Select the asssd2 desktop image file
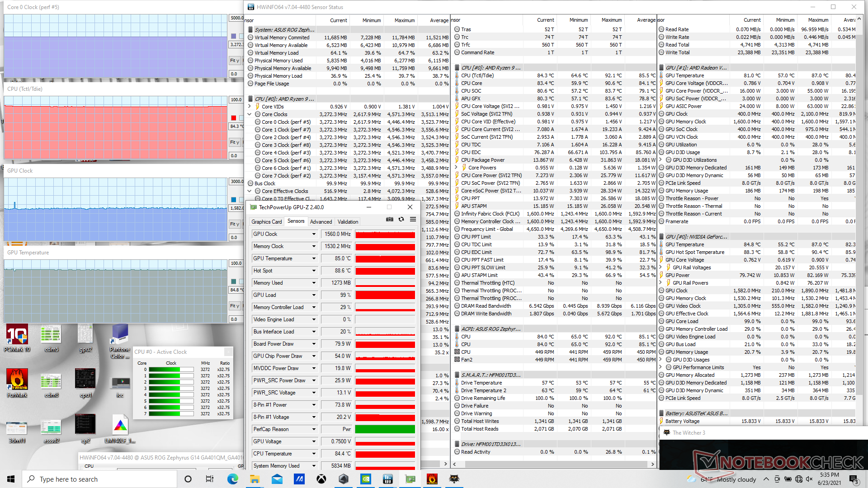 51,431
